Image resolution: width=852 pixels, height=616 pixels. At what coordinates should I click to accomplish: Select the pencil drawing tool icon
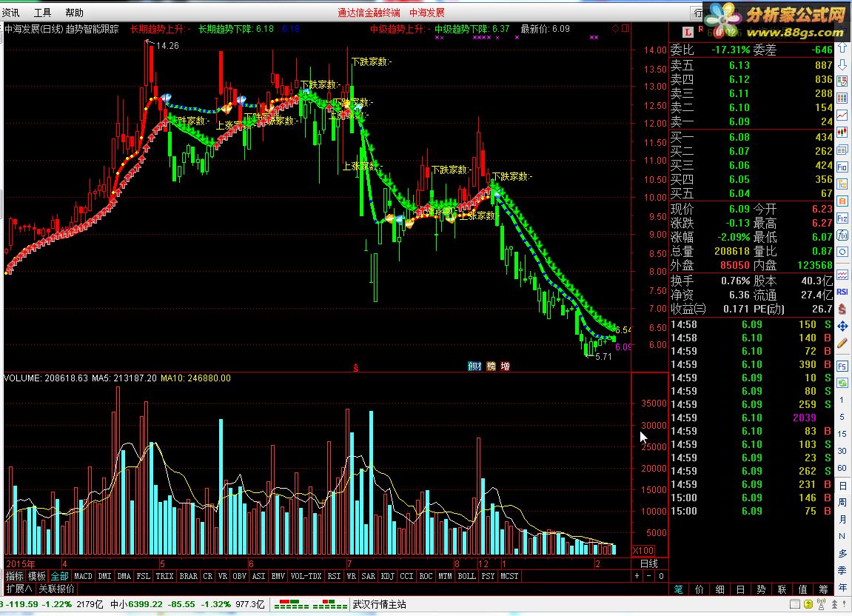(842, 343)
